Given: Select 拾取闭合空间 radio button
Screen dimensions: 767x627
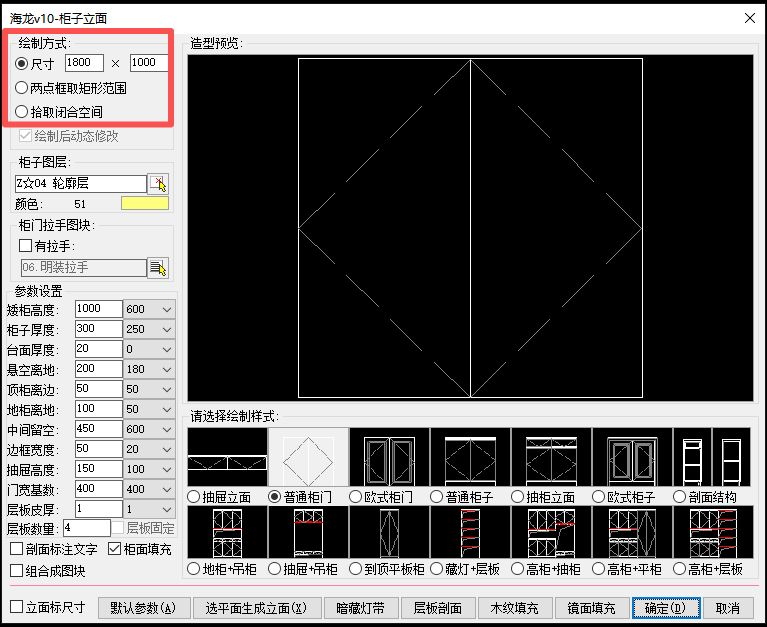Looking at the screenshot, I should [x=22, y=112].
